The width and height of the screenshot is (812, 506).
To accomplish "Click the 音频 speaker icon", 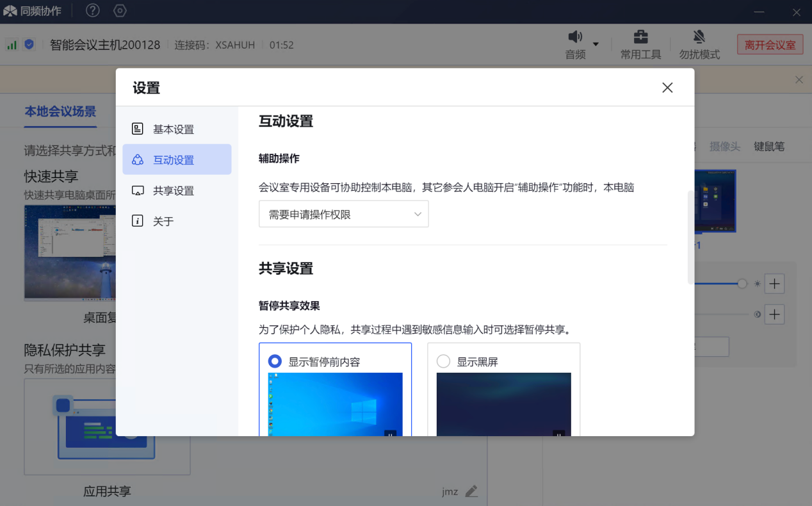I will click(575, 37).
